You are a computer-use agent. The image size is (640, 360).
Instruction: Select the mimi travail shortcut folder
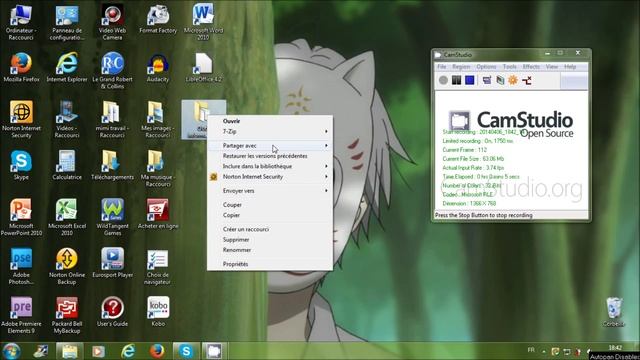click(112, 119)
